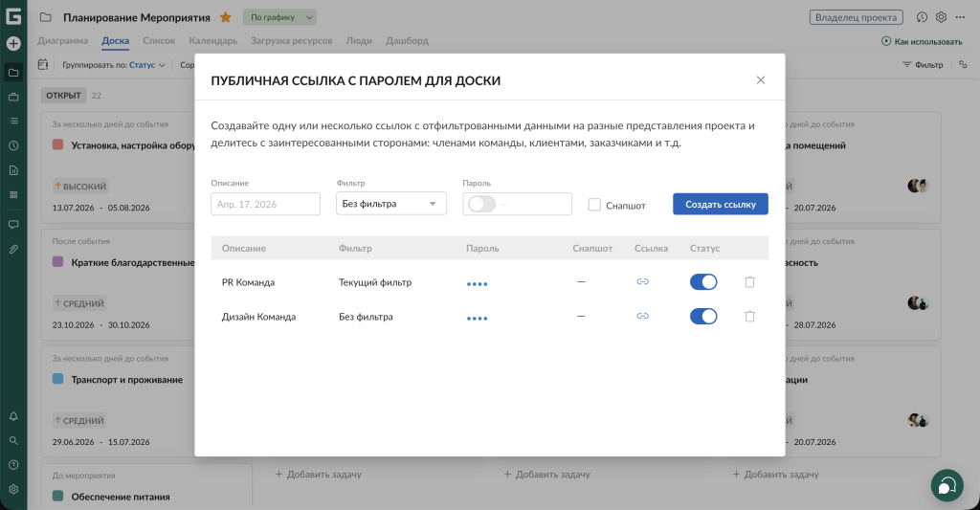The height and width of the screenshot is (510, 980).
Task: Open the grid apps icon in sidebar
Action: [13, 194]
